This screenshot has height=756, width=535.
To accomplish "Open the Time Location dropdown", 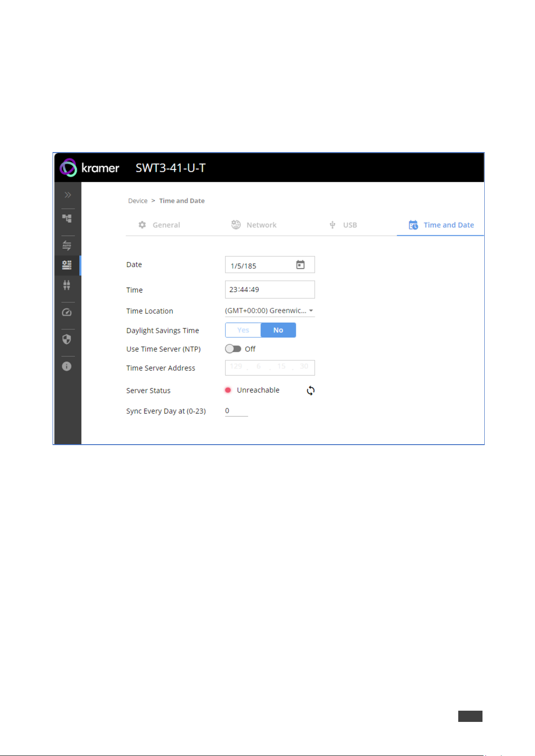I will coord(270,310).
